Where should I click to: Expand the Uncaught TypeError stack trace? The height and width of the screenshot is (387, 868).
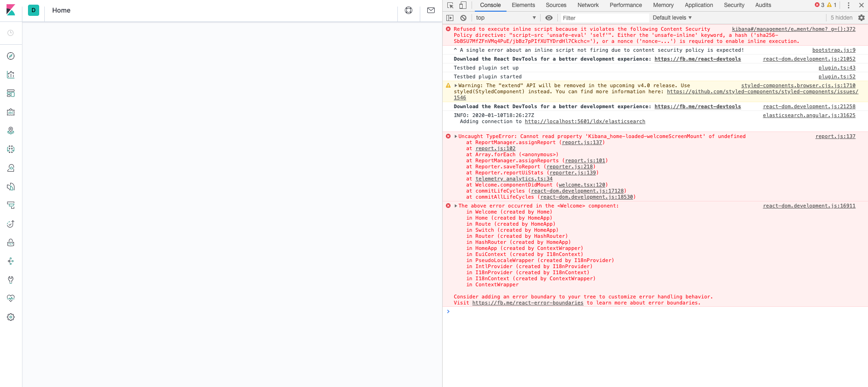(456, 137)
